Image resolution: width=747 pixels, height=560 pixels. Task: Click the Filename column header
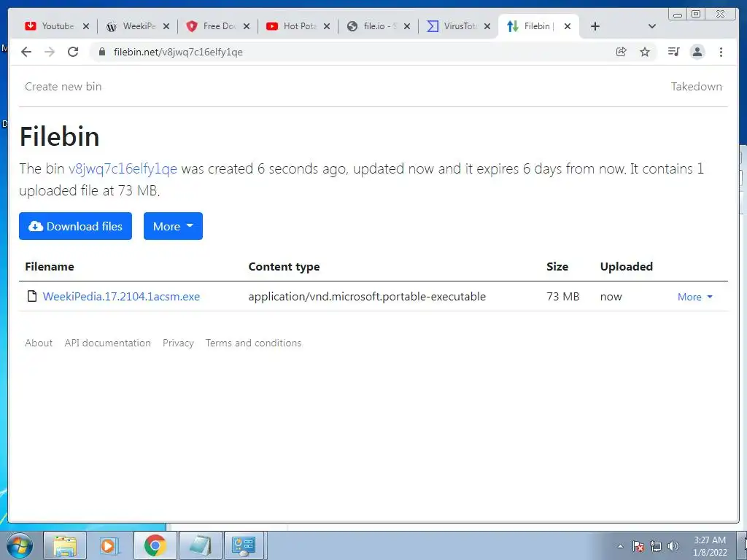(x=50, y=266)
